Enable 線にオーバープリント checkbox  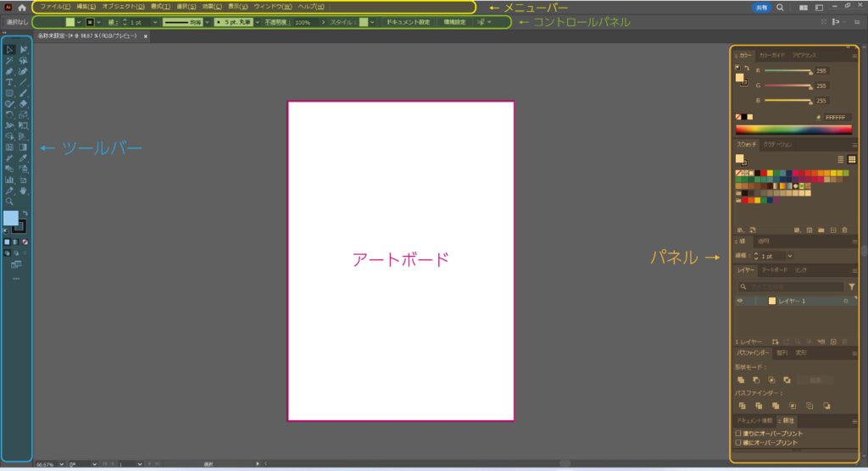click(738, 442)
